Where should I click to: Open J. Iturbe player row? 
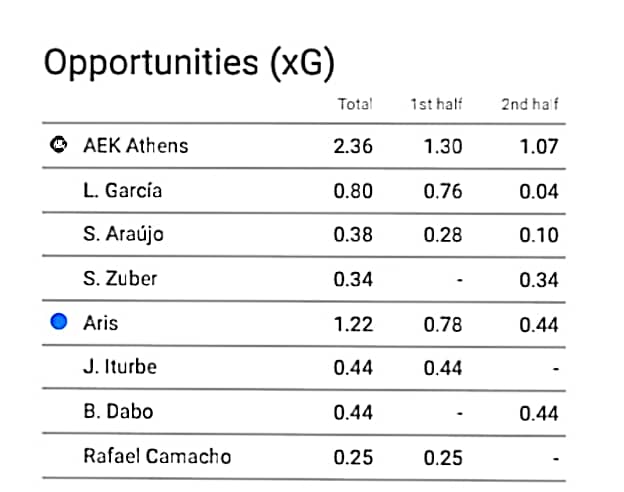coord(304,368)
